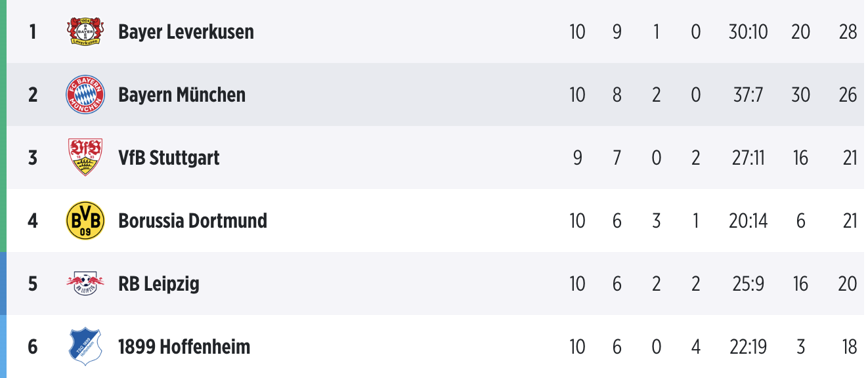Click the 1899 Hoffenheim blue crest
The image size is (868, 378).
click(x=85, y=346)
